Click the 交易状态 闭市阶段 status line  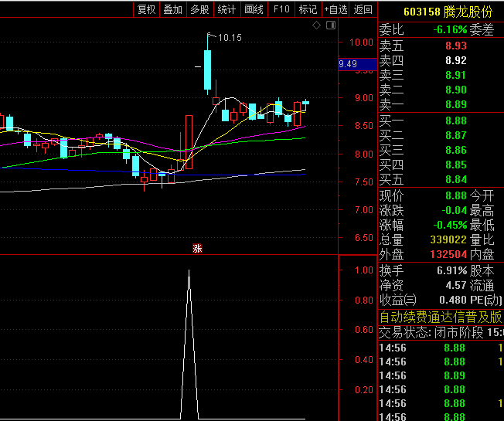pyautogui.click(x=441, y=333)
